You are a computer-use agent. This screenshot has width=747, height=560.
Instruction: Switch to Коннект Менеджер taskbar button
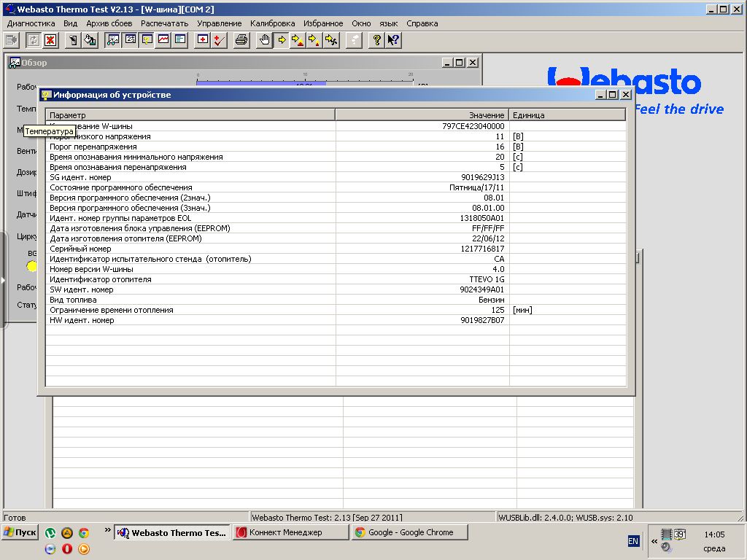(x=290, y=532)
